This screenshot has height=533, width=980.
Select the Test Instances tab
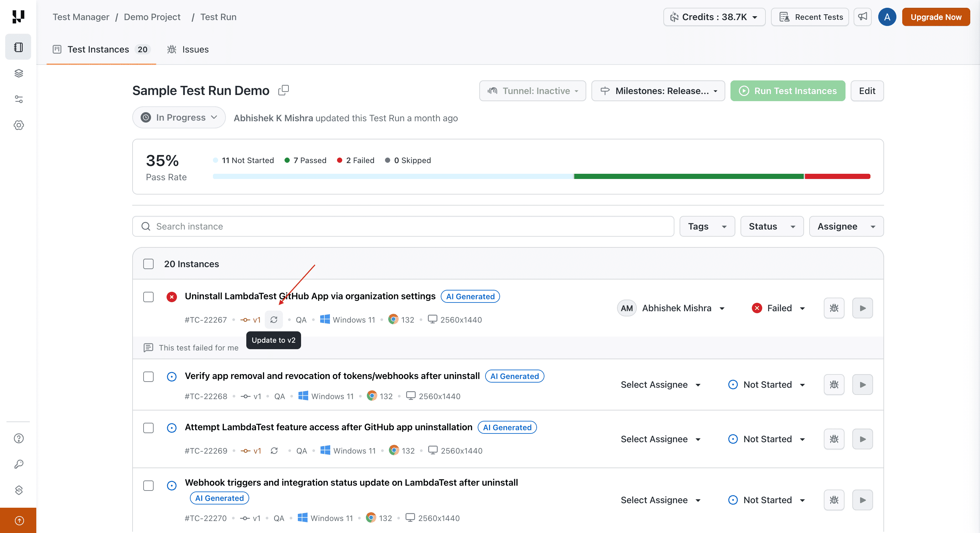tap(98, 49)
